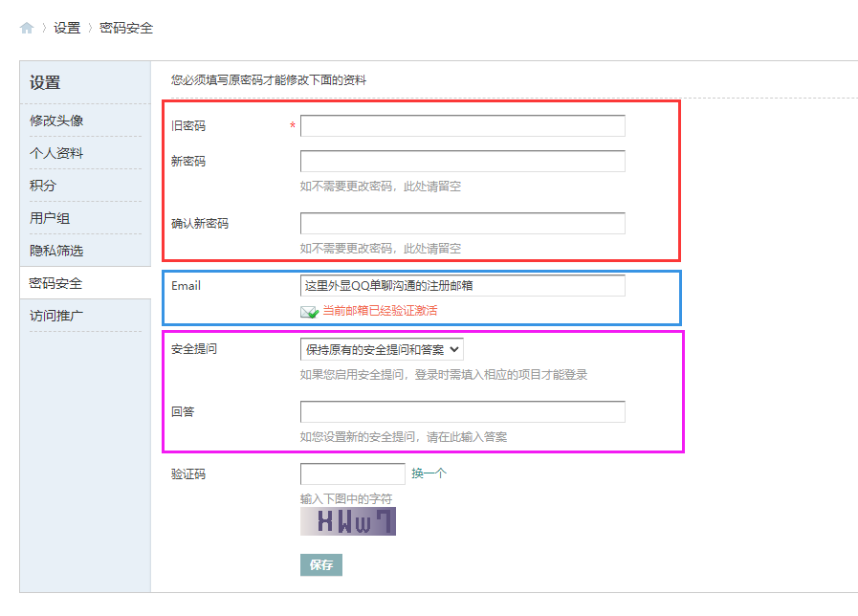The height and width of the screenshot is (616, 858).
Task: Click the verified email envelope icon
Action: pyautogui.click(x=310, y=312)
